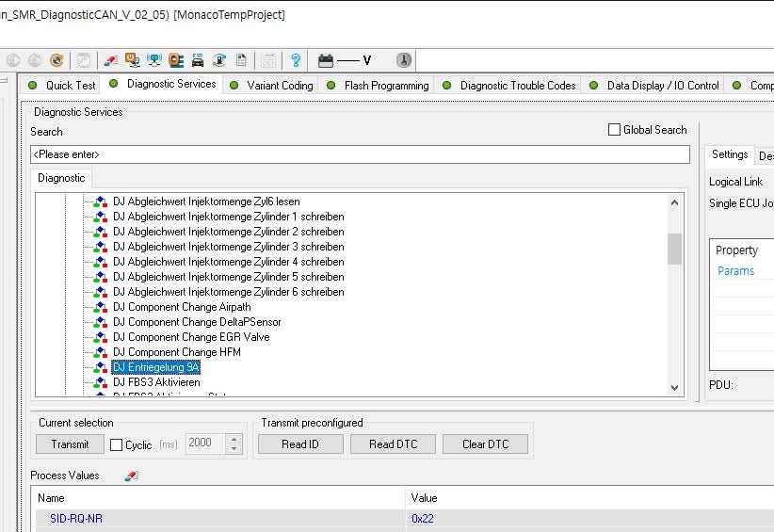The width and height of the screenshot is (774, 532).
Task: Click the Clear DTC button
Action: [x=485, y=444]
